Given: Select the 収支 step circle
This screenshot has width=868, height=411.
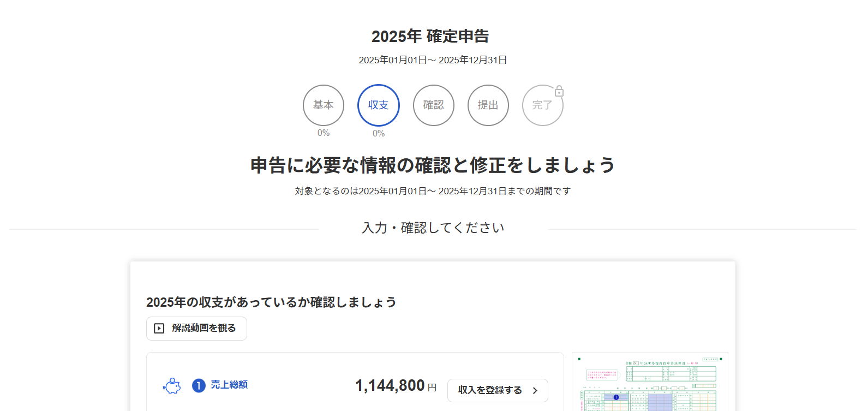Looking at the screenshot, I should [379, 105].
